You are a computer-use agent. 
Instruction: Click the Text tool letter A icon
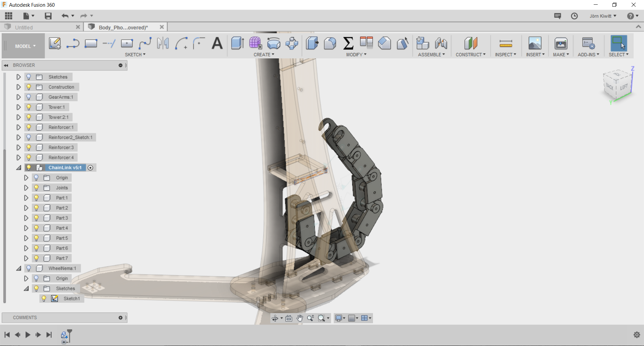click(217, 43)
